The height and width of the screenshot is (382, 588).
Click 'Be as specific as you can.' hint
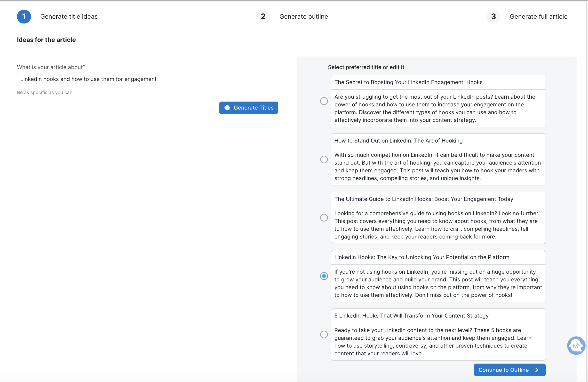point(45,92)
